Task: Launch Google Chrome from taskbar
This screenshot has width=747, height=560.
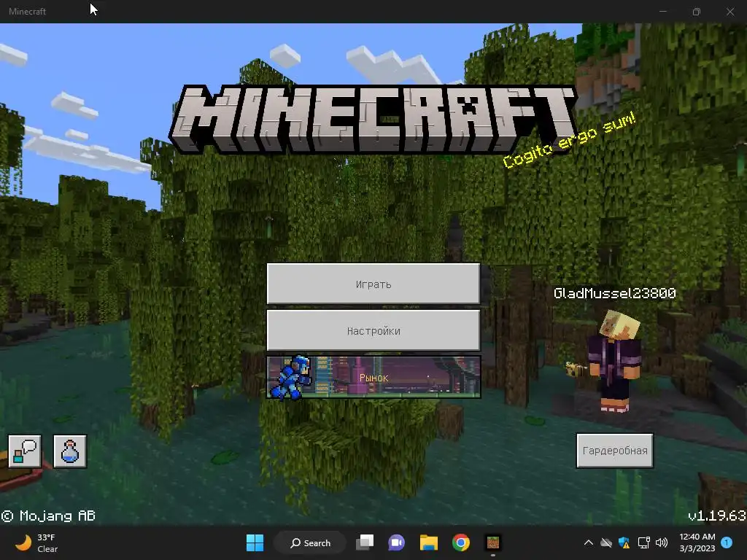Action: coord(461,542)
